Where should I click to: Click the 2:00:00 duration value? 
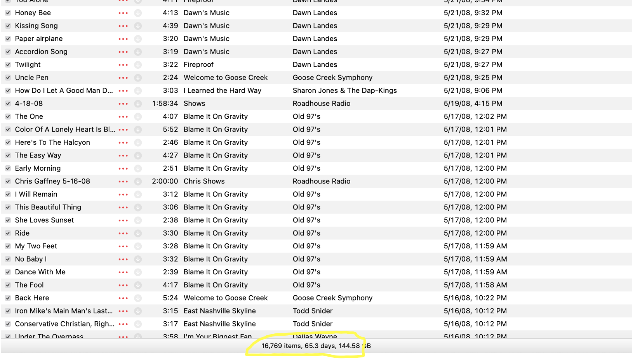(x=165, y=181)
